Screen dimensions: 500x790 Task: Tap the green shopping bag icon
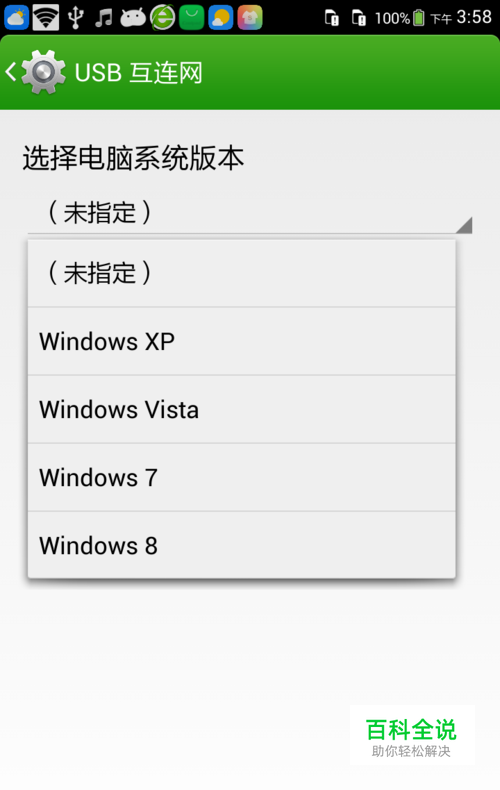point(192,18)
